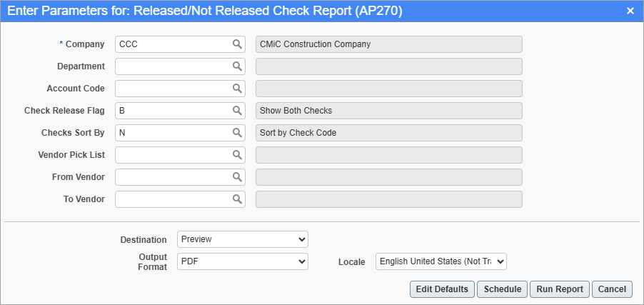Open lookup for Vendor Pick List

237,155
